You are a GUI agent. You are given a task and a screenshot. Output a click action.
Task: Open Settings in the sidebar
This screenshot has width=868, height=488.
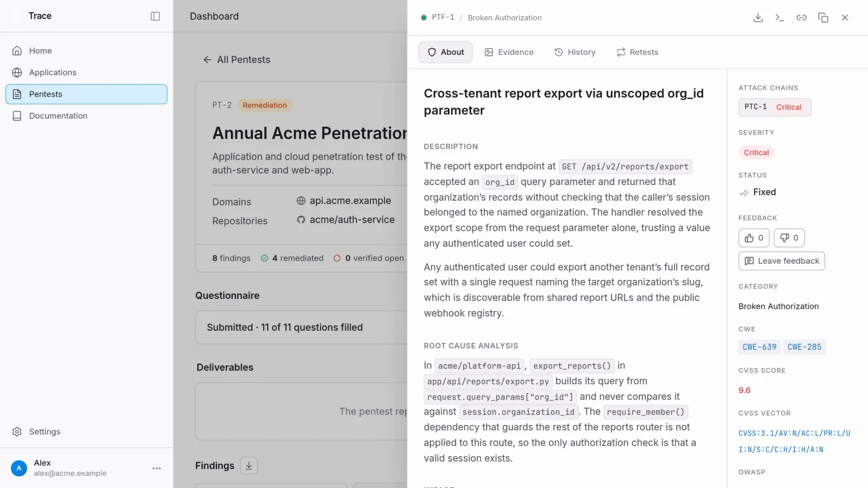click(86, 432)
